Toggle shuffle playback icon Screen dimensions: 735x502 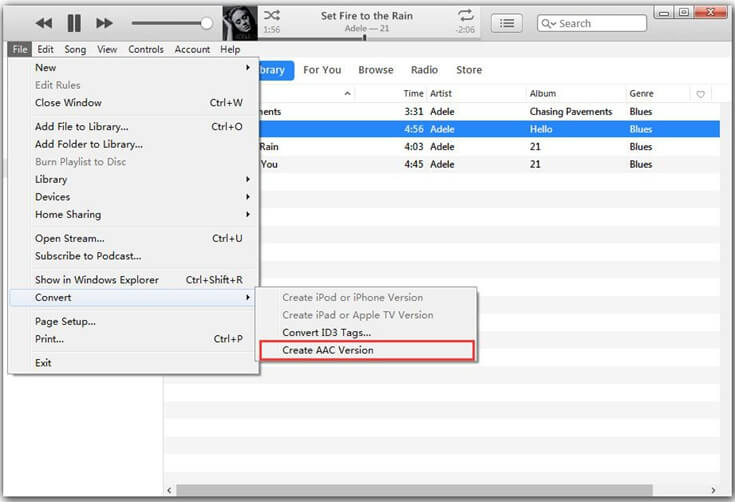tap(272, 15)
